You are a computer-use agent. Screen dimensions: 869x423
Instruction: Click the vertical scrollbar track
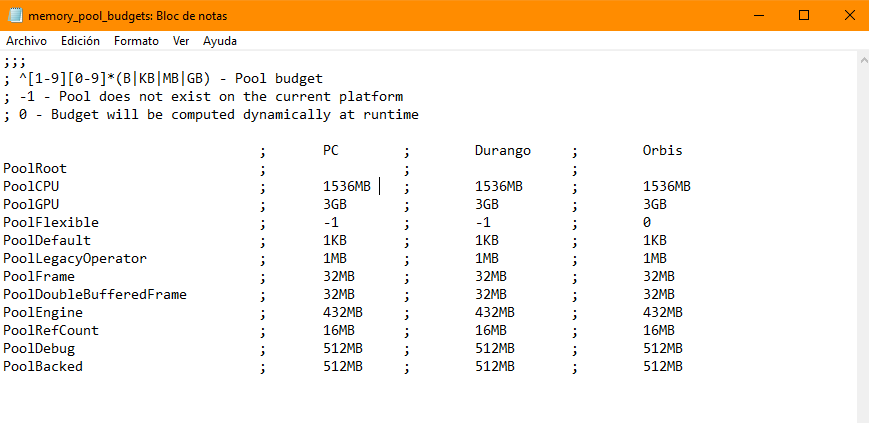pos(861,240)
